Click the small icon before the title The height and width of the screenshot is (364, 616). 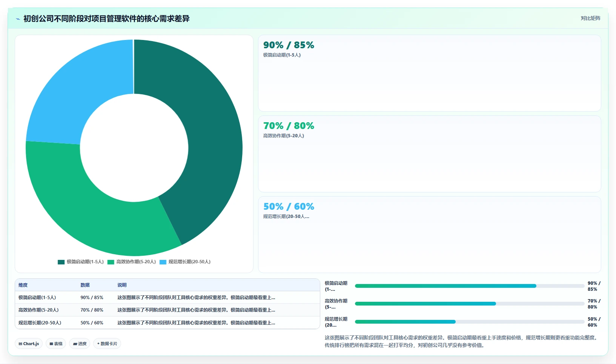[x=18, y=19]
